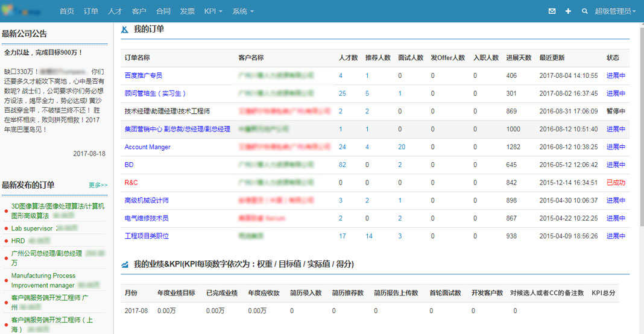Open the 合同 navigation item
This screenshot has height=334, width=644.
tap(163, 11)
